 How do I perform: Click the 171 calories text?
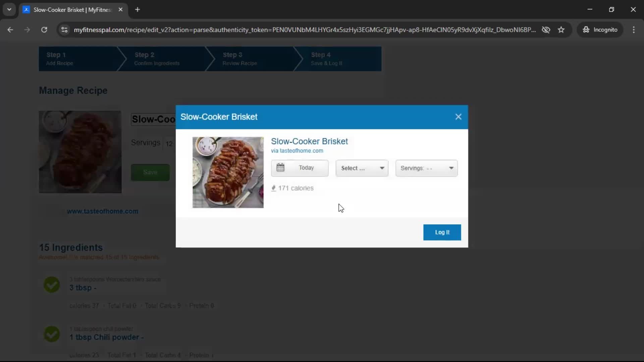coord(296,188)
